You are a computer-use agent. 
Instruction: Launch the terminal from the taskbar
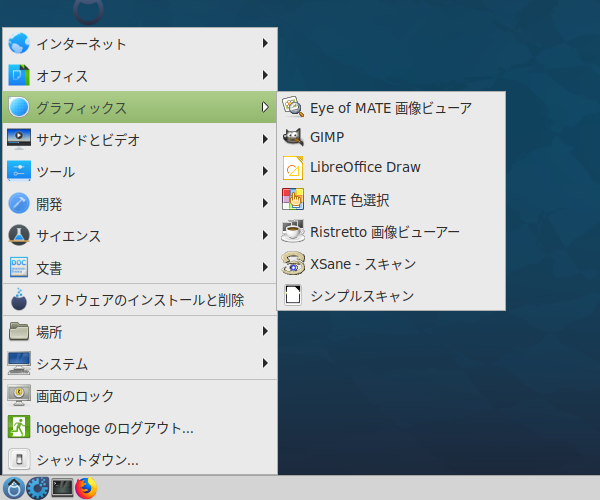[x=62, y=488]
